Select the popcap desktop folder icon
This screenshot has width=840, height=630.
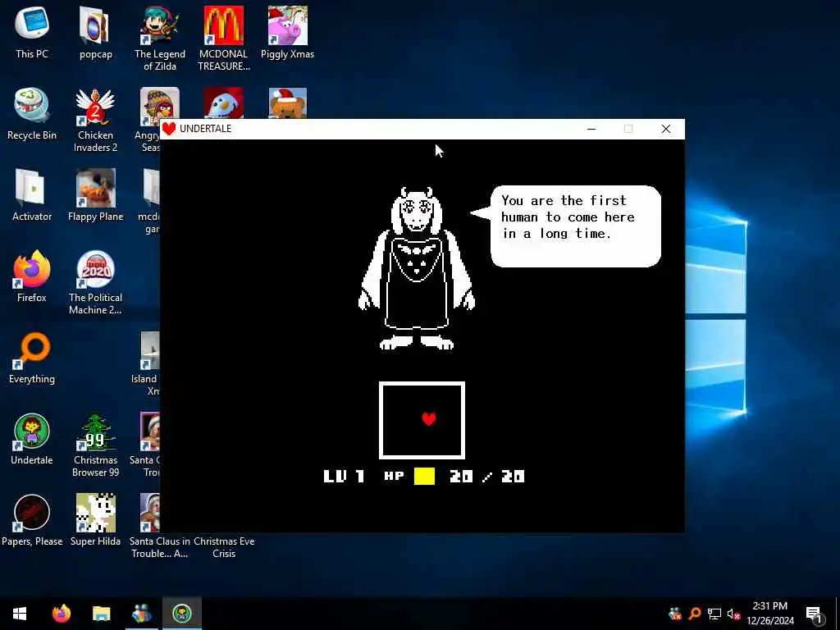pos(95,32)
